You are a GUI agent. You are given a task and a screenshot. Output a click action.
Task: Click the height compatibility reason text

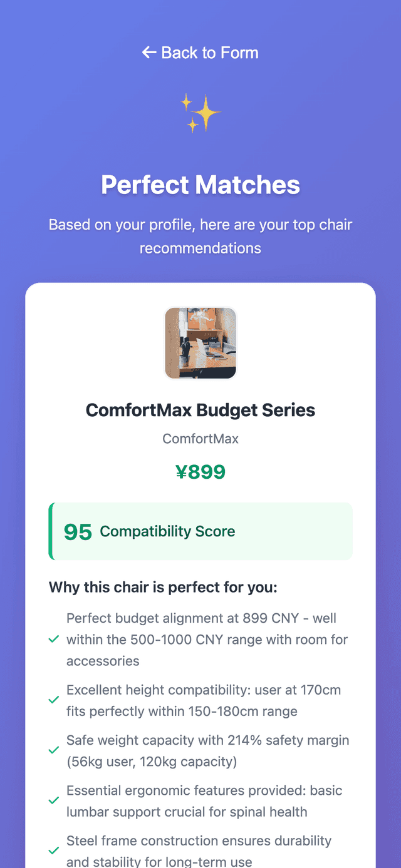(204, 700)
